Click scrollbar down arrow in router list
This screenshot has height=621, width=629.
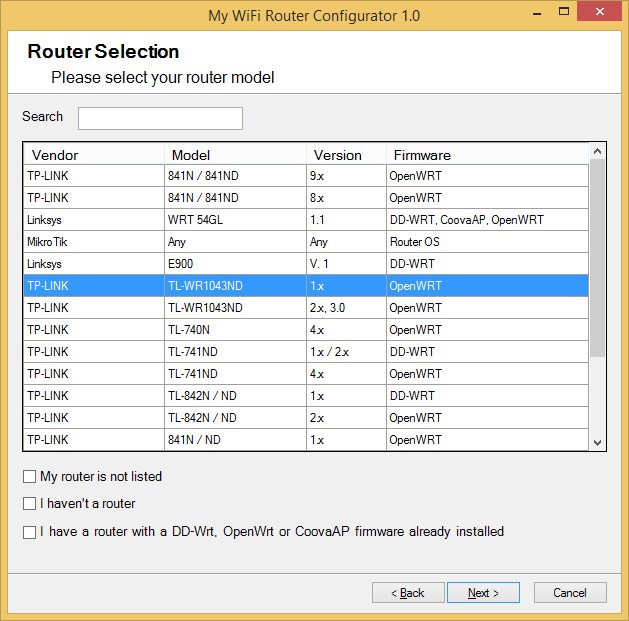(x=597, y=442)
